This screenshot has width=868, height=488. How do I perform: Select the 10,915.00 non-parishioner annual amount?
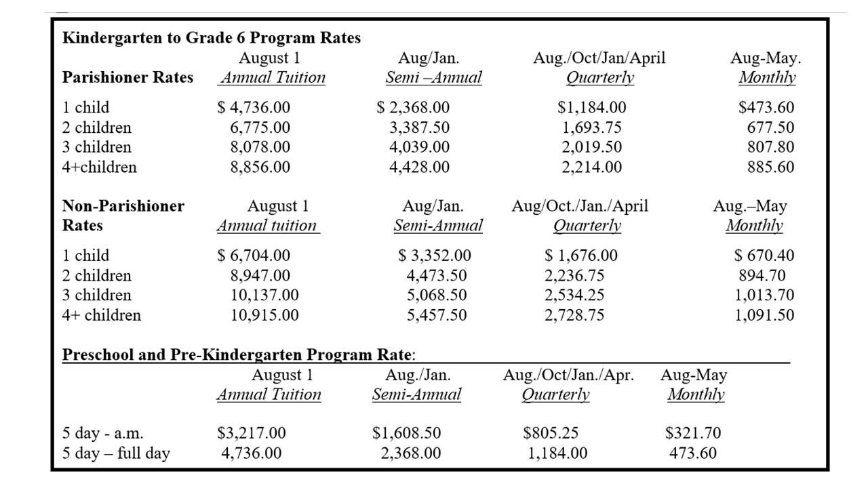[264, 315]
